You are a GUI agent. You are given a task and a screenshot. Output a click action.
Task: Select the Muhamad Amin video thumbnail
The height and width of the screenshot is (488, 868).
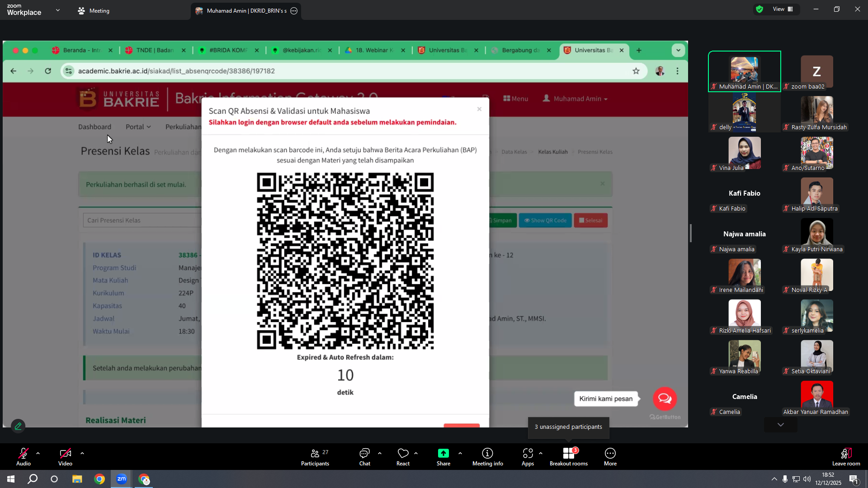[744, 71]
